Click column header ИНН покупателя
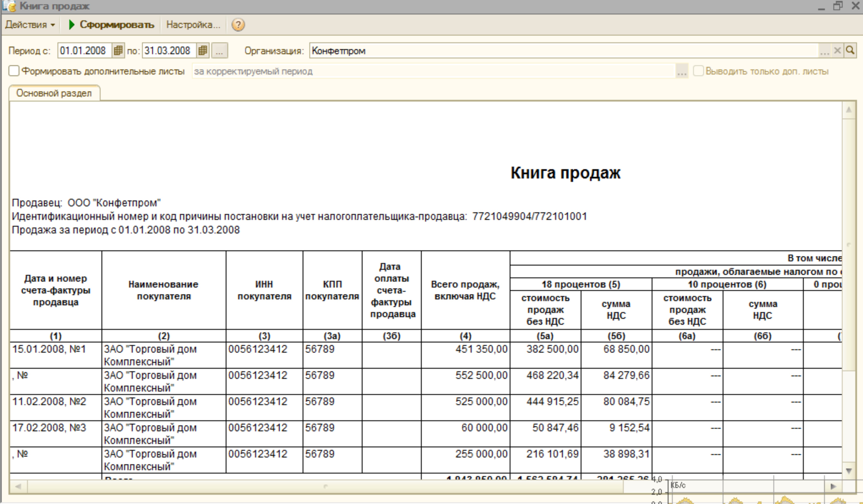 pos(264,290)
